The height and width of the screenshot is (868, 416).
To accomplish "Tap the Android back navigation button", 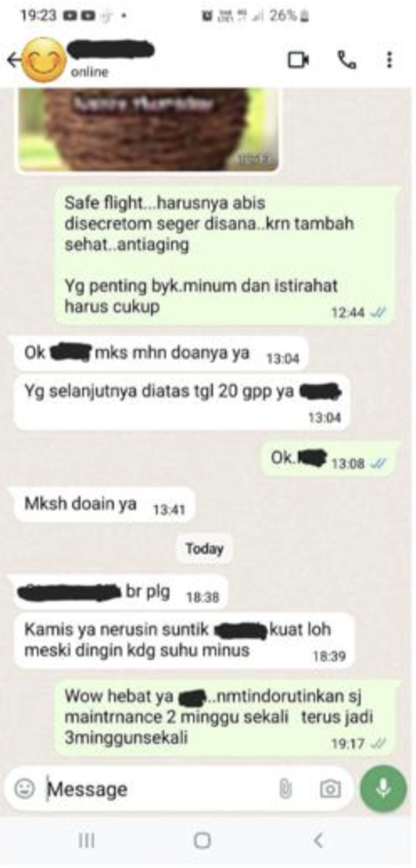I will pos(318,841).
